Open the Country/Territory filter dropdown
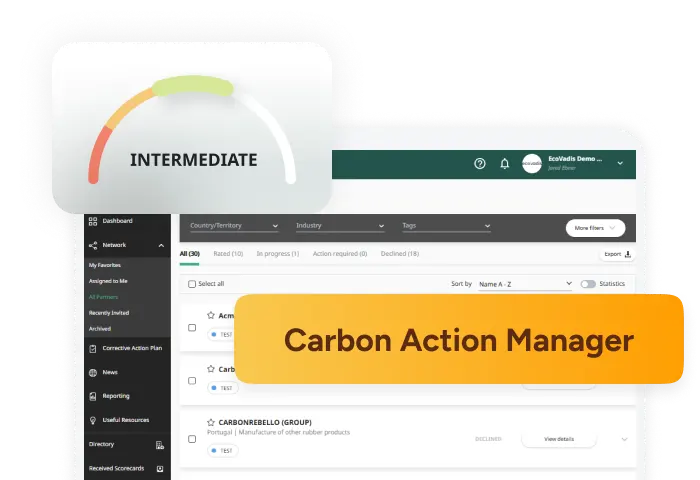 point(234,226)
